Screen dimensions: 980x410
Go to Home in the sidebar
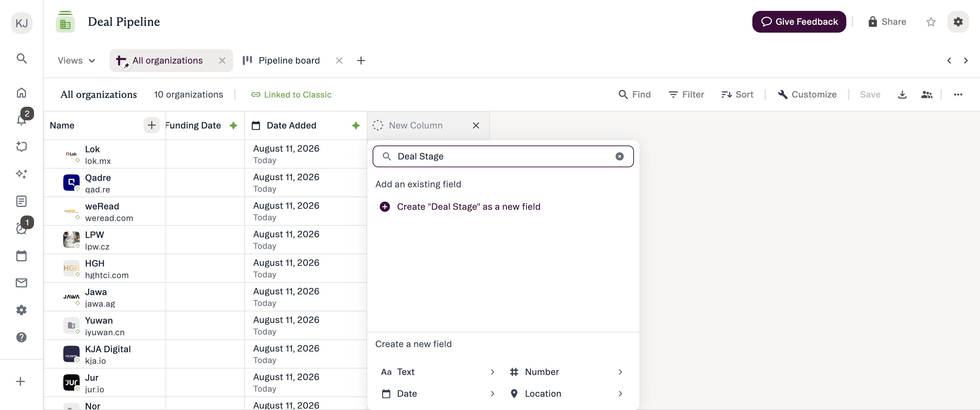tap(22, 93)
